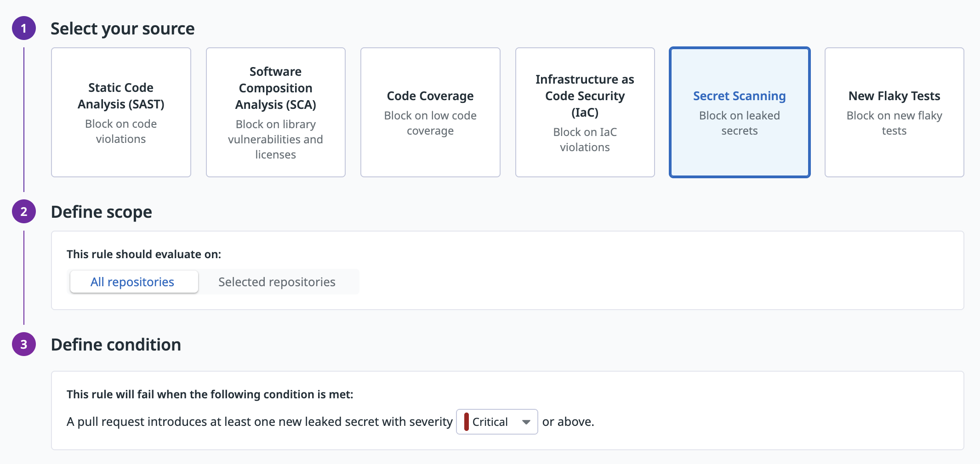Click the step 3 purple number badge
The image size is (980, 464).
pos(24,345)
